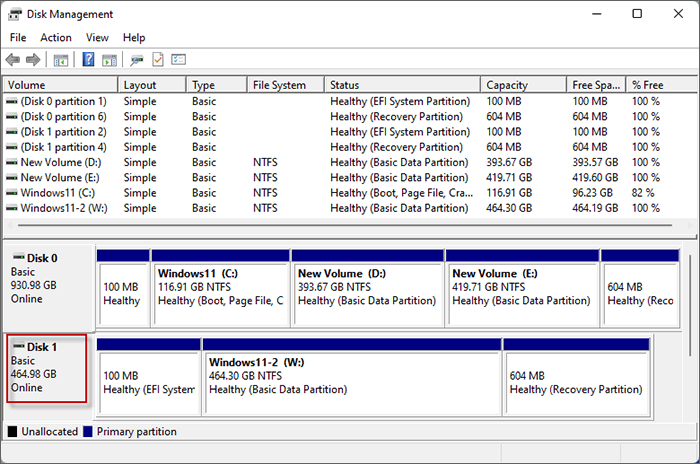Open Help via blue question mark icon
The height and width of the screenshot is (464, 700).
click(x=89, y=60)
